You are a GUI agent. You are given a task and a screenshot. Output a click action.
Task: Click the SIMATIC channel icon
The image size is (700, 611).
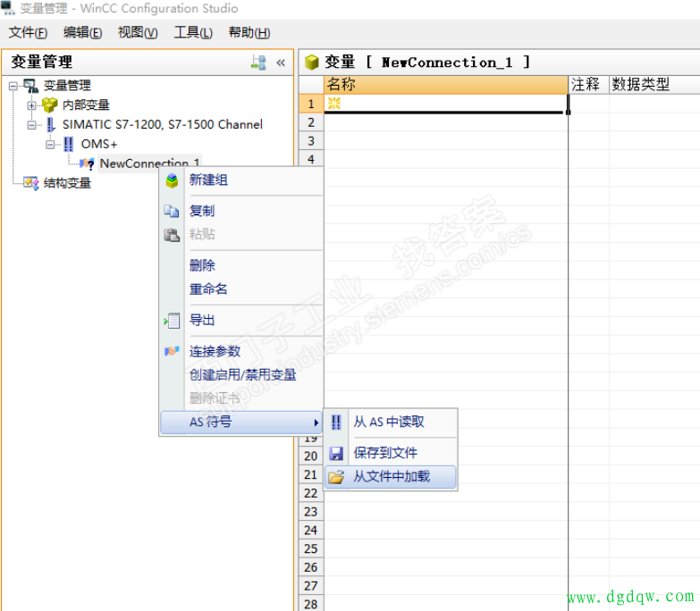point(50,125)
